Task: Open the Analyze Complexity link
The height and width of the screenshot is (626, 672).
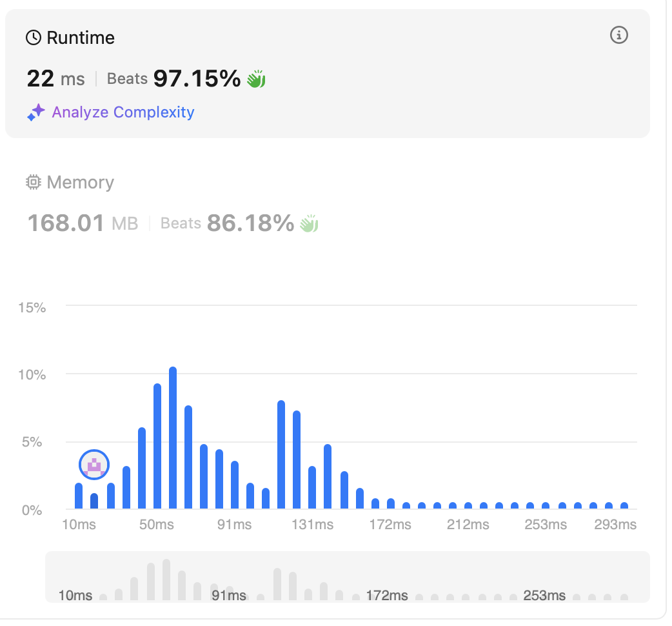Action: coord(123,112)
